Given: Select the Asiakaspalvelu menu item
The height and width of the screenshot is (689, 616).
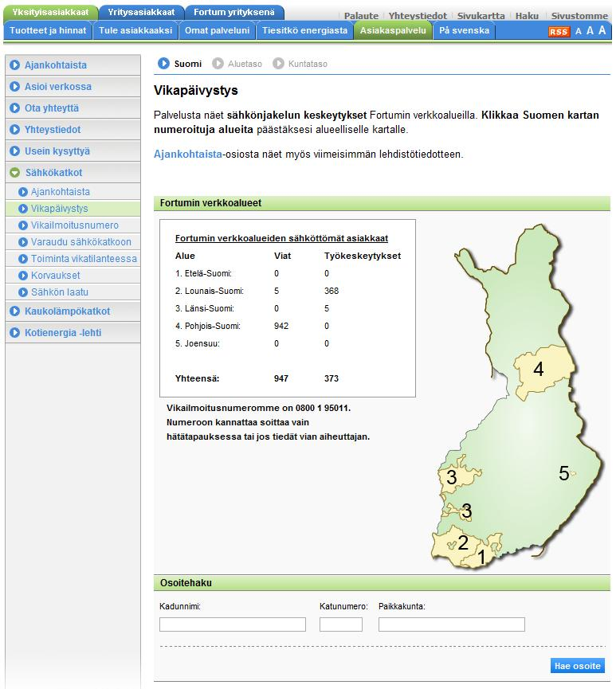Looking at the screenshot, I should [393, 31].
